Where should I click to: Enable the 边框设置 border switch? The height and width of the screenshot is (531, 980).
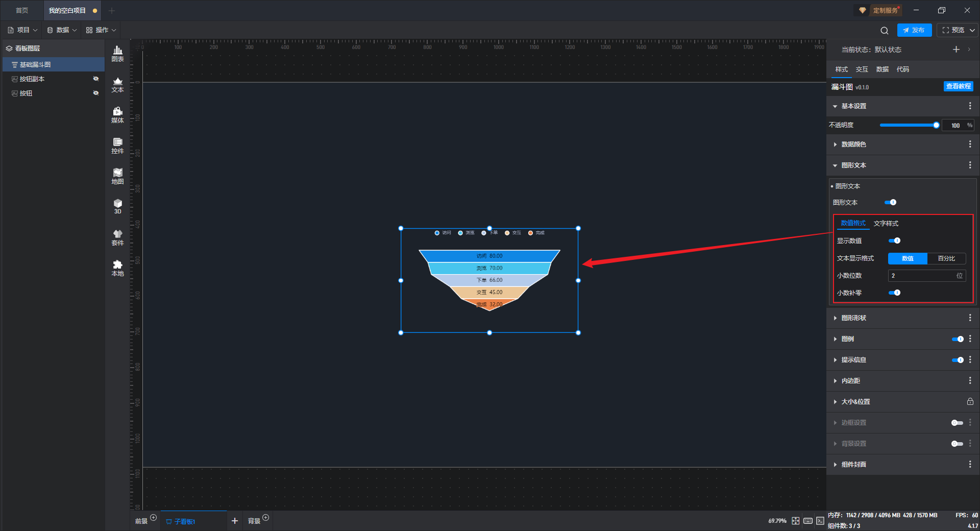click(957, 423)
